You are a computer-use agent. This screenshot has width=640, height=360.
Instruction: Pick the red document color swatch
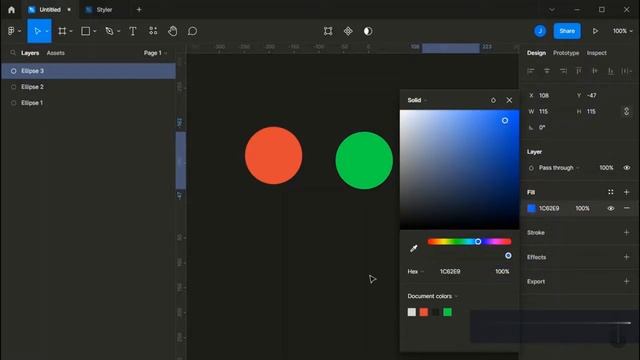(424, 312)
